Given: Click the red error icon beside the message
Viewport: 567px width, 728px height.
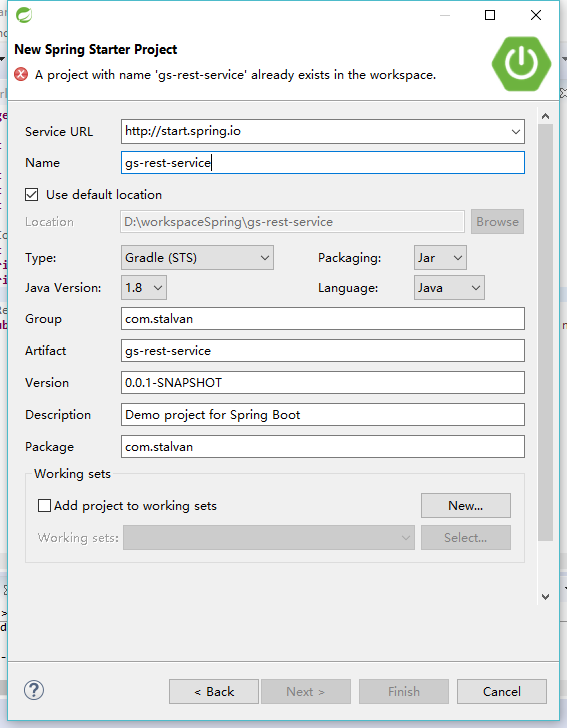Looking at the screenshot, I should pyautogui.click(x=21, y=74).
